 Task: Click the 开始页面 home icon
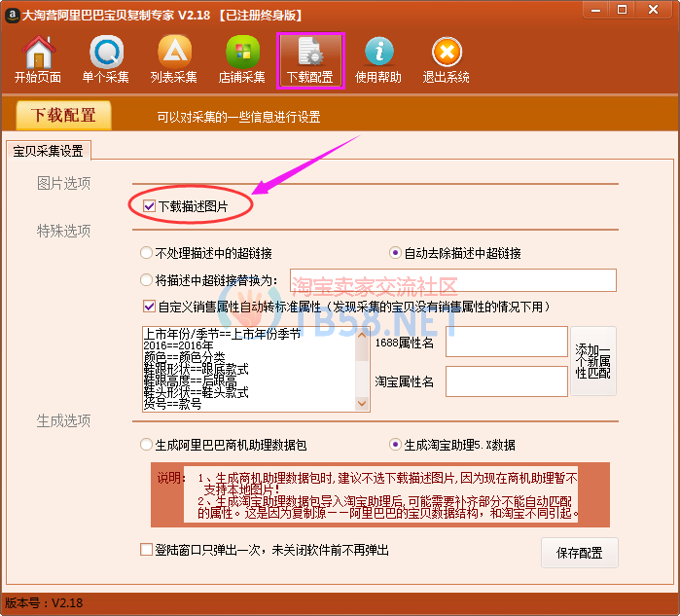[x=38, y=53]
